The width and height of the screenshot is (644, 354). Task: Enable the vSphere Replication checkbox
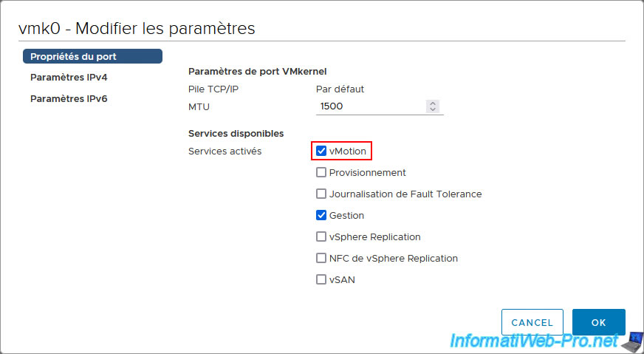(x=321, y=236)
